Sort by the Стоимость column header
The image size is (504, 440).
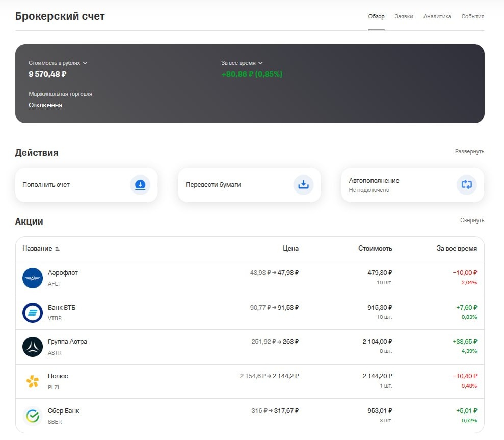(x=375, y=248)
